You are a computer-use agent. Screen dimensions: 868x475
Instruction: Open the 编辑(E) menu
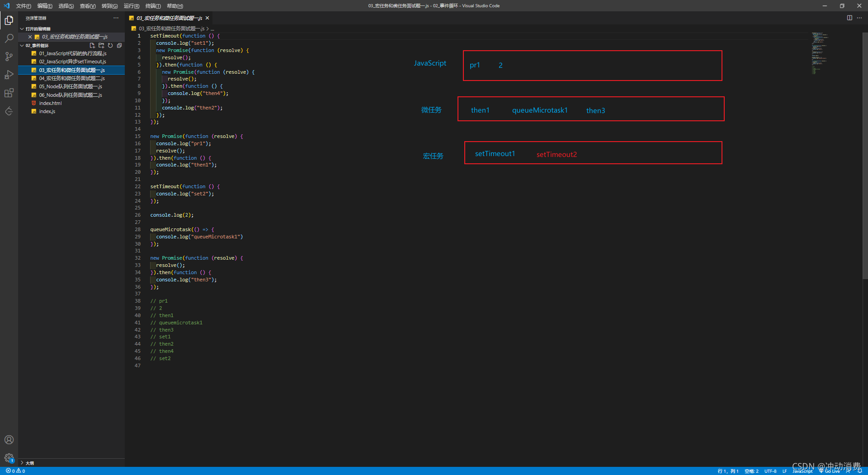[45, 6]
